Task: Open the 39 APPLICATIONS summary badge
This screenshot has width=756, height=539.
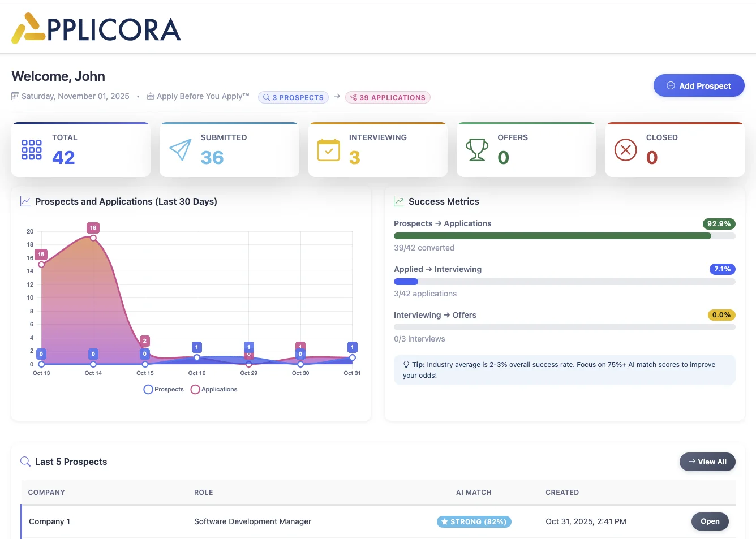Action: click(x=388, y=97)
